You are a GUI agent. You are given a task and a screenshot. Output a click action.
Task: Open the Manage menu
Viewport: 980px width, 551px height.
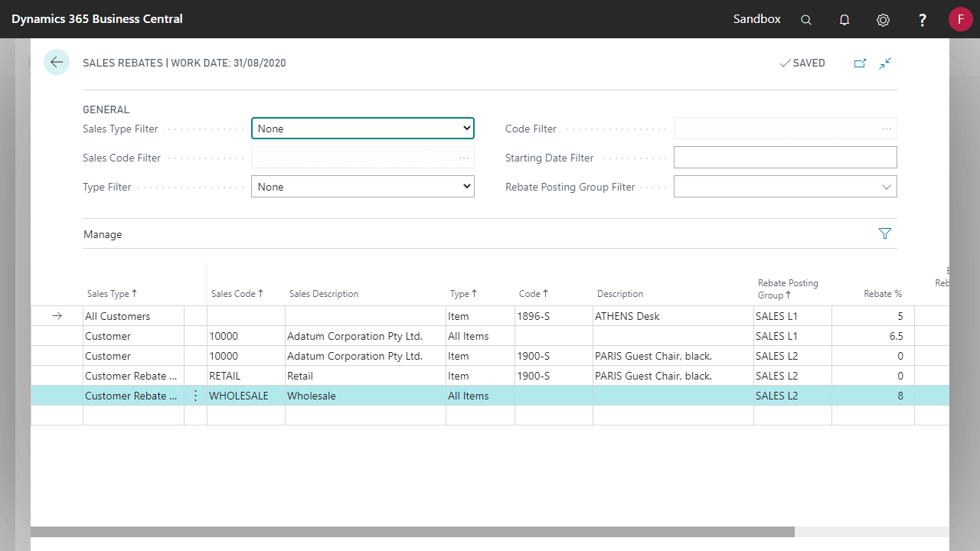(103, 234)
